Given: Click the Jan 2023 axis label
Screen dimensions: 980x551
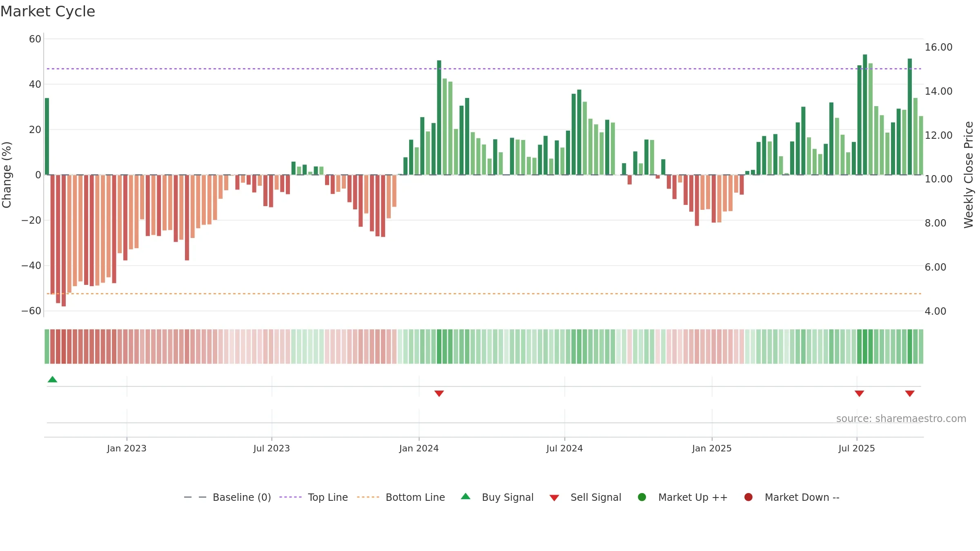Looking at the screenshot, I should pos(127,449).
